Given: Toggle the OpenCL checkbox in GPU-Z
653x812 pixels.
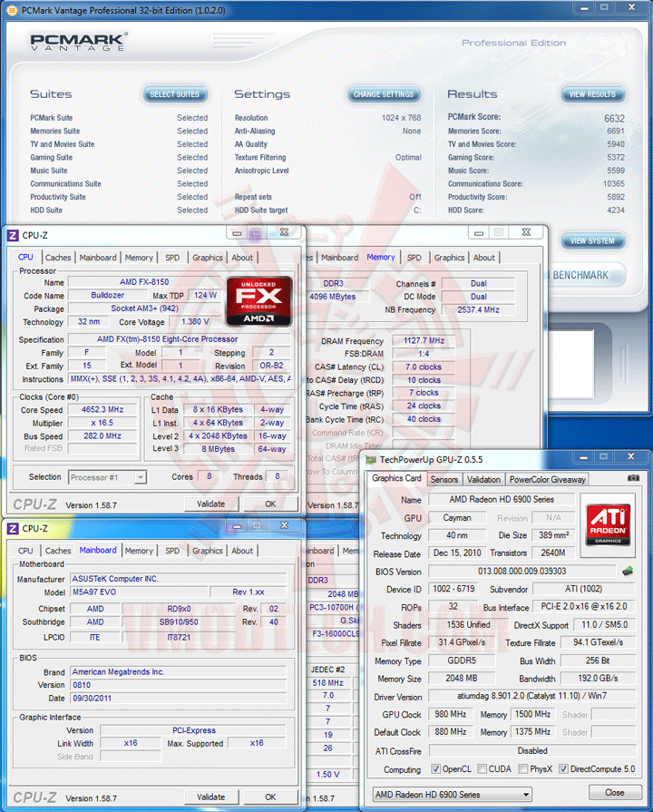Looking at the screenshot, I should pyautogui.click(x=436, y=769).
